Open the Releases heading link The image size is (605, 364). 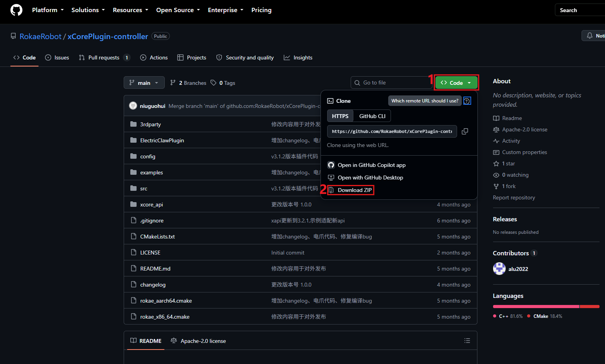pos(505,219)
